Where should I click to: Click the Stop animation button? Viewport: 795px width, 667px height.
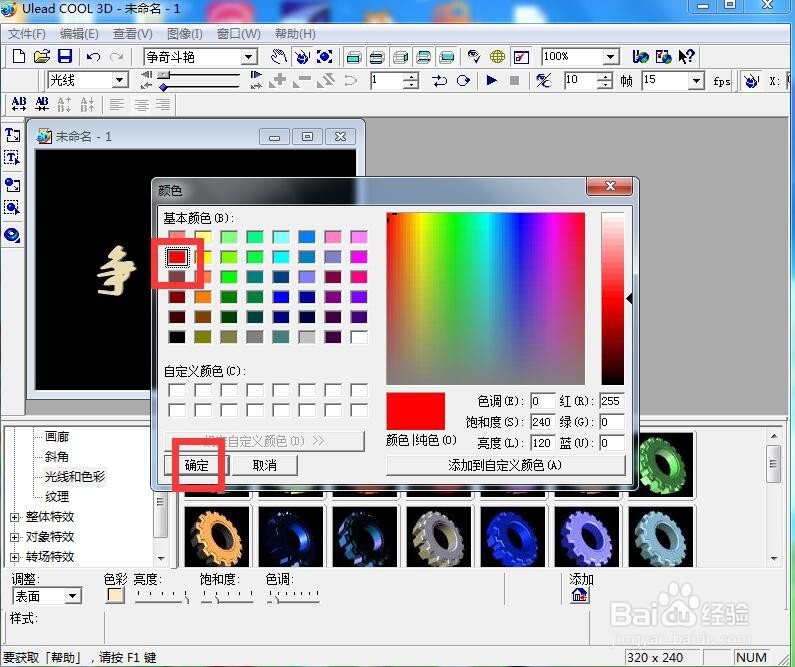[514, 80]
